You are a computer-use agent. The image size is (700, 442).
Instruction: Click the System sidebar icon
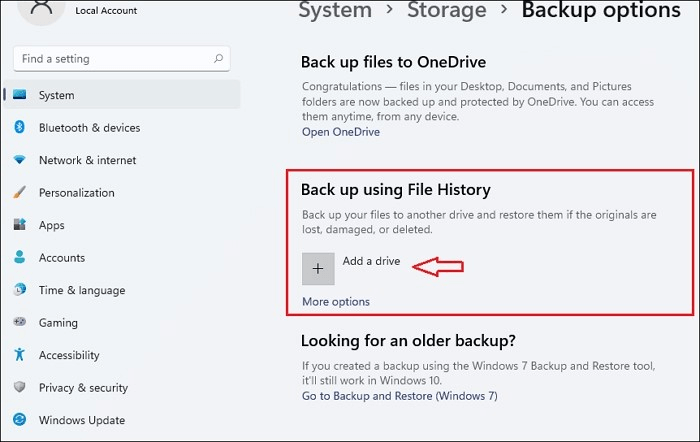(19, 95)
